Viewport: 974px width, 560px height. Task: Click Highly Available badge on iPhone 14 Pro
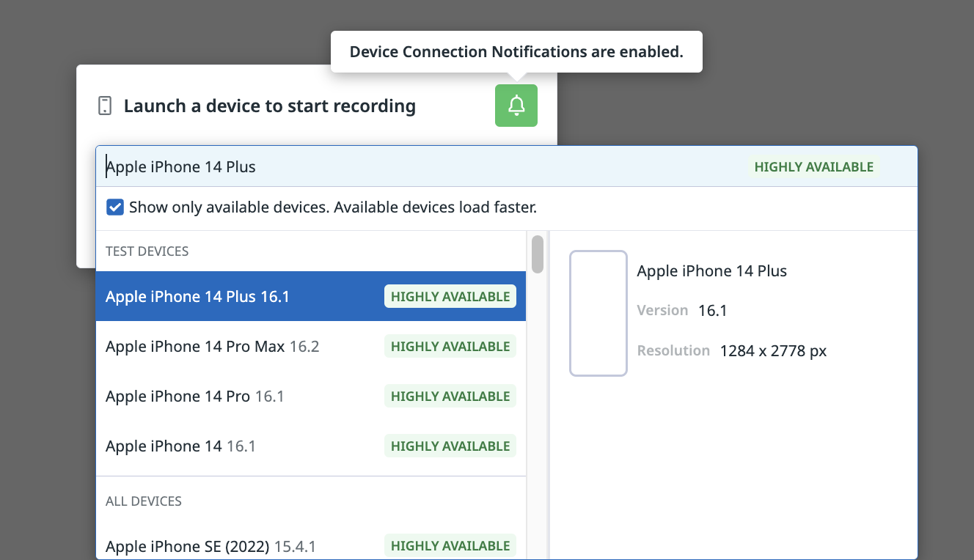point(450,396)
